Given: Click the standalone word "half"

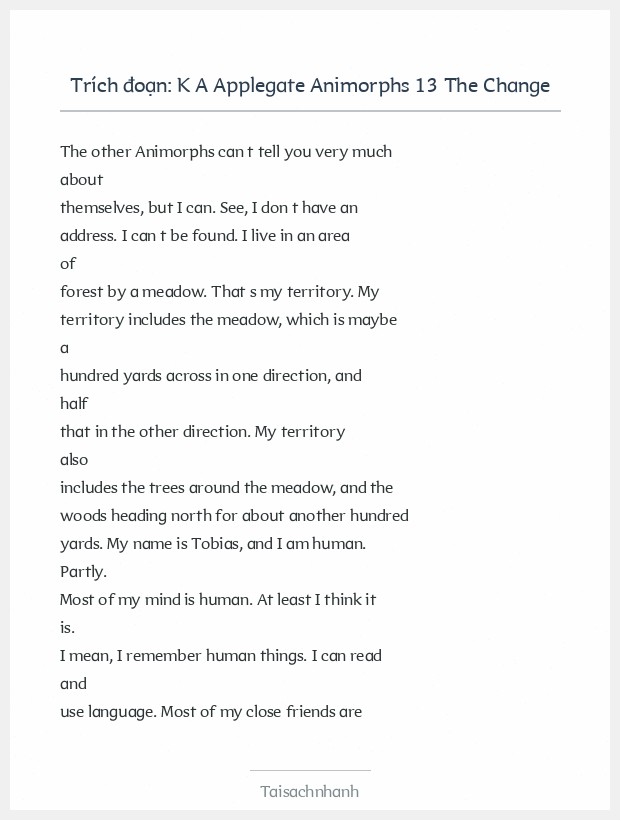Looking at the screenshot, I should click(x=74, y=404).
